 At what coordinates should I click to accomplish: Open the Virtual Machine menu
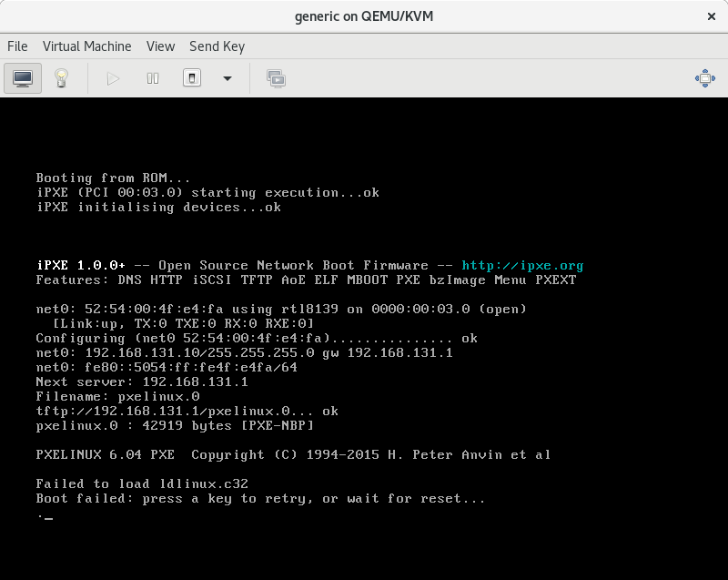[86, 46]
